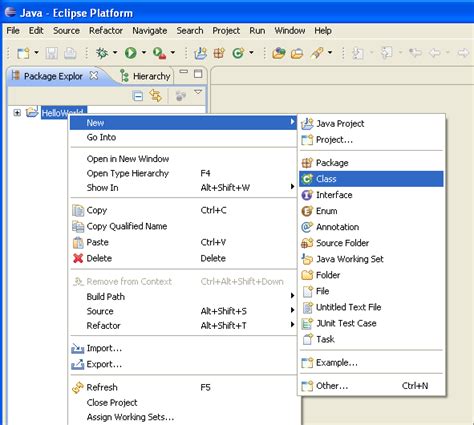Image resolution: width=474 pixels, height=425 pixels.
Task: Select Other... in the New submenu
Action: coord(371,386)
